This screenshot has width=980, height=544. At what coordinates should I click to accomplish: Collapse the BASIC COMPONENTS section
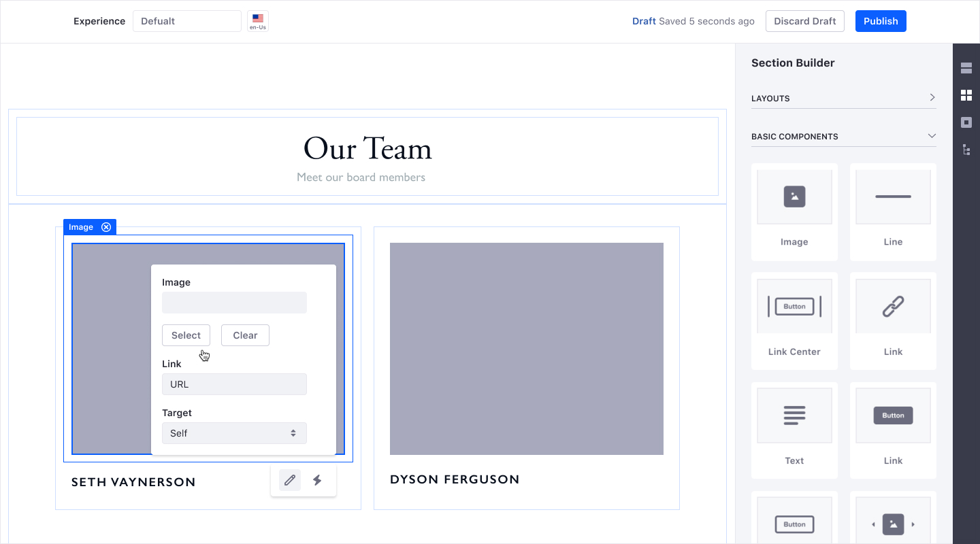click(844, 136)
